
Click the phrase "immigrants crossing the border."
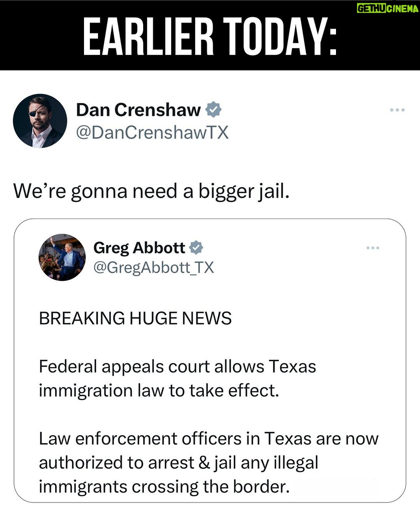pyautogui.click(x=164, y=486)
